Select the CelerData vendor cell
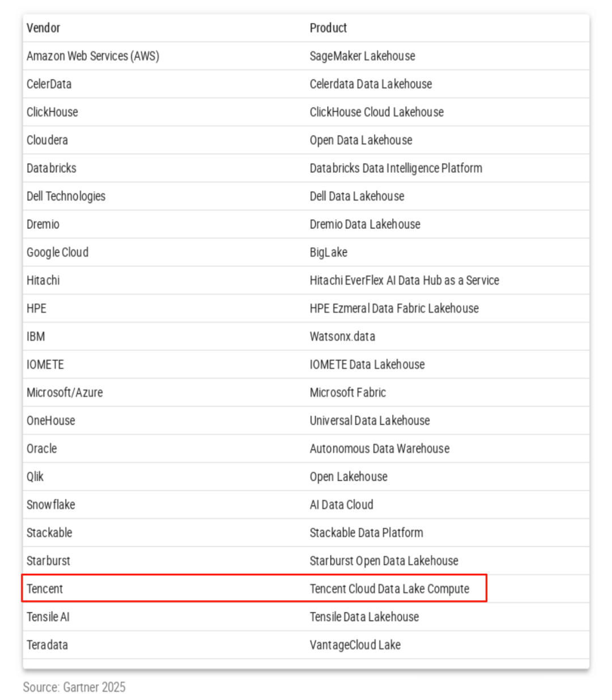The width and height of the screenshot is (612, 700). tap(49, 84)
